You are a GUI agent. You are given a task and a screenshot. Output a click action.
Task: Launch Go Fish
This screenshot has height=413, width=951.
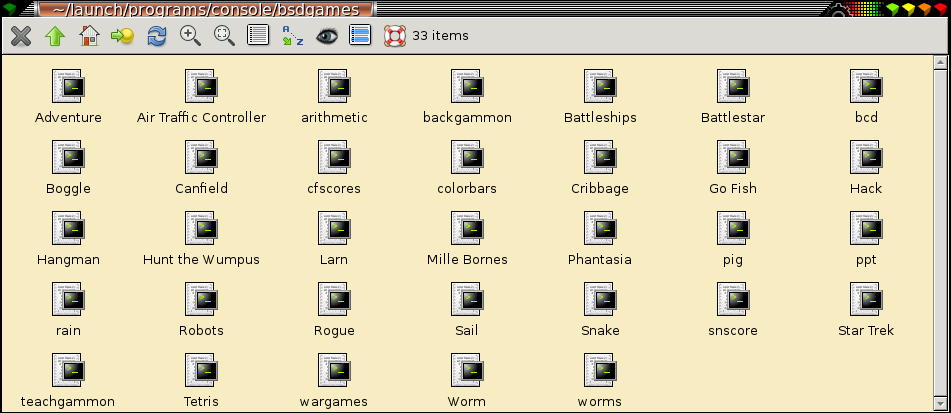pyautogui.click(x=733, y=168)
